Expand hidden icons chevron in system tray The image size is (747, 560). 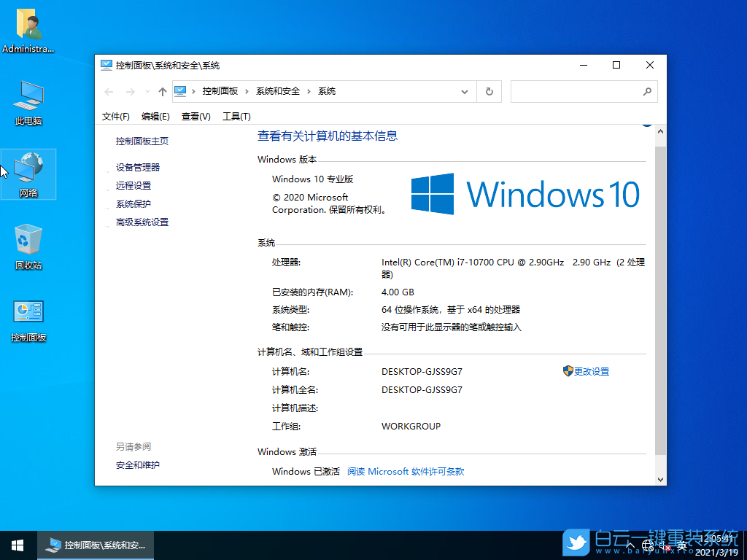pyautogui.click(x=629, y=545)
